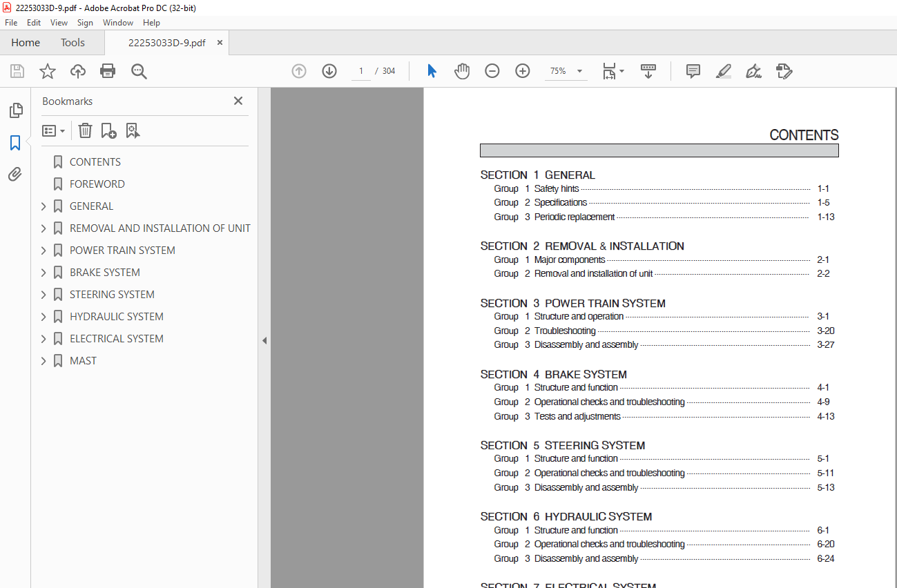Expand the POWER TRAIN SYSTEM bookmark
The width and height of the screenshot is (897, 588).
44,251
